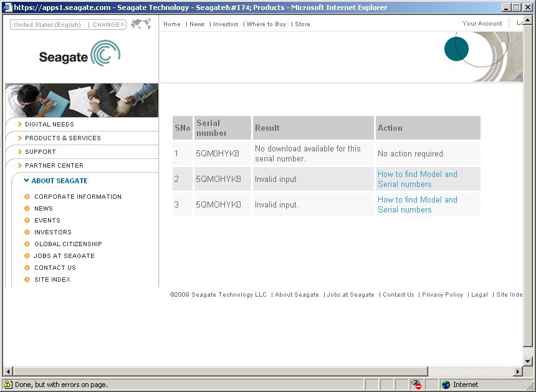The height and width of the screenshot is (392, 536).
Task: Click the world map icon
Action: [141, 24]
